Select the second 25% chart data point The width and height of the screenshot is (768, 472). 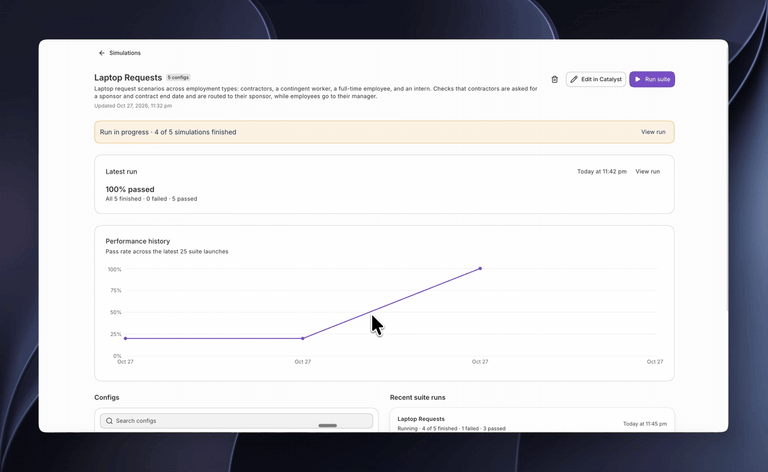(x=303, y=338)
